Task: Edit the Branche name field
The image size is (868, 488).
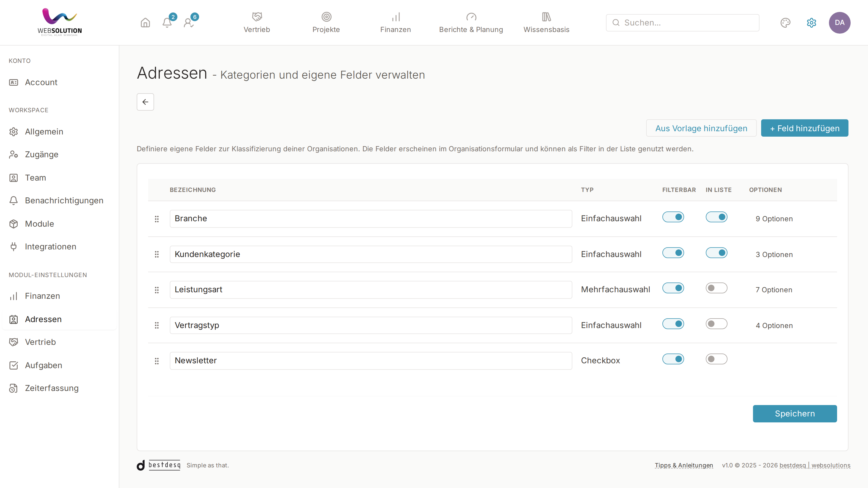Action: [x=371, y=219]
